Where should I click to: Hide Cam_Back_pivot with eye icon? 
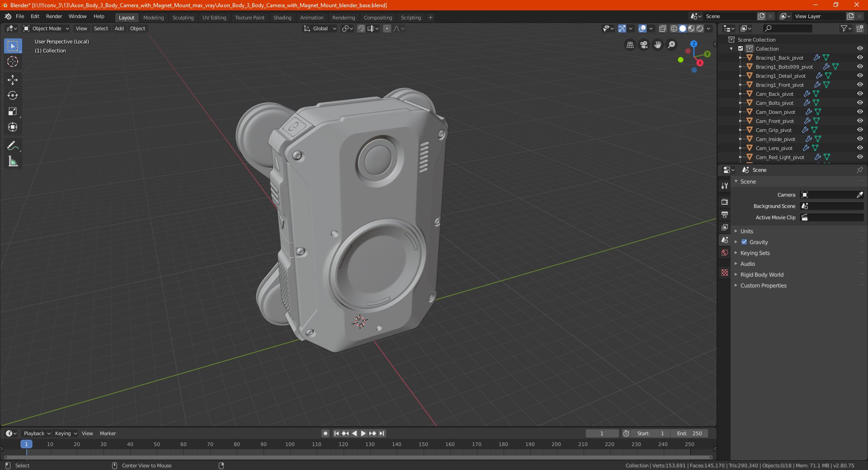coord(860,94)
